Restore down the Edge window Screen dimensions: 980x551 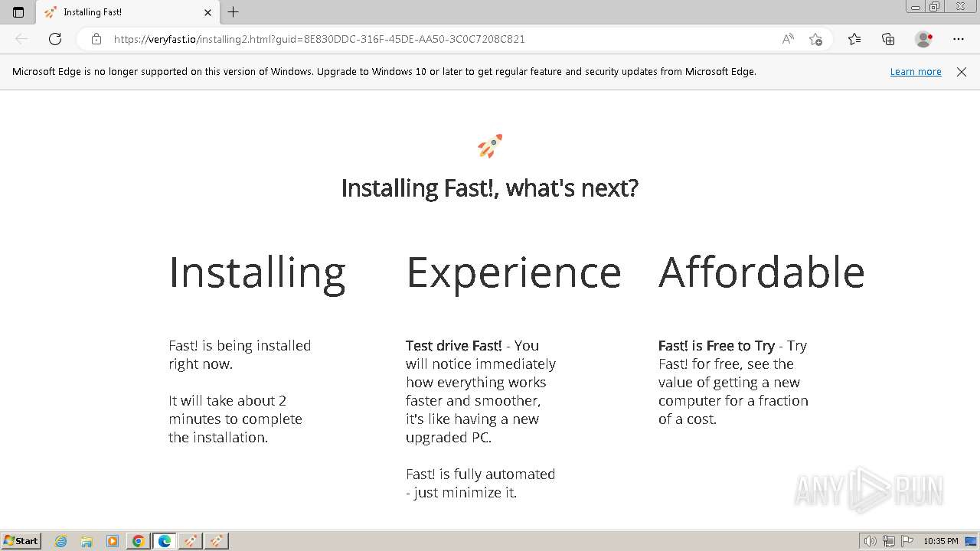[x=935, y=7]
